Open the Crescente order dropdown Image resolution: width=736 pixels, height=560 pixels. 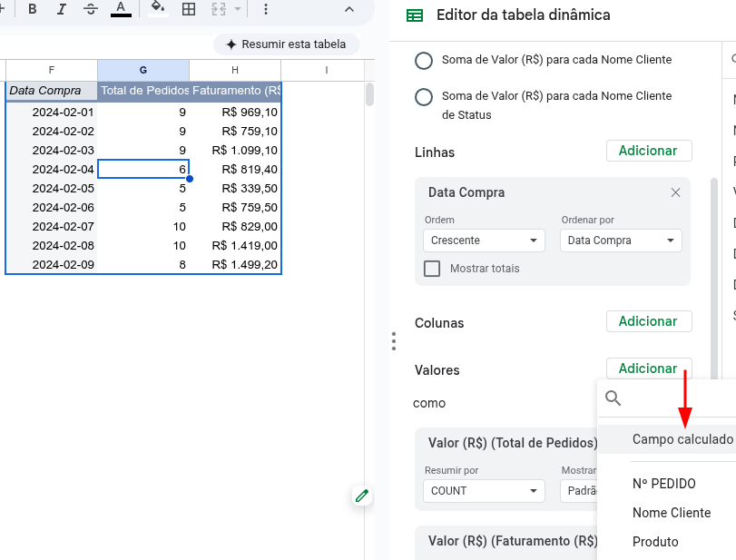(483, 240)
